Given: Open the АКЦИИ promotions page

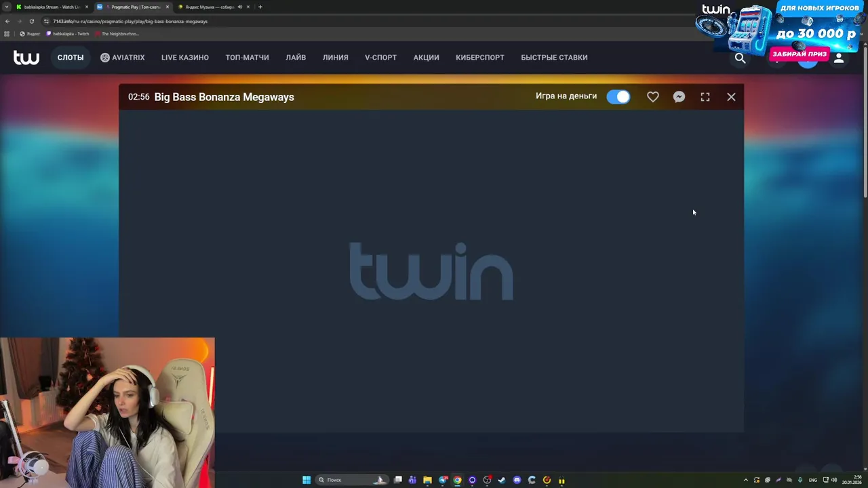Looking at the screenshot, I should (x=427, y=58).
